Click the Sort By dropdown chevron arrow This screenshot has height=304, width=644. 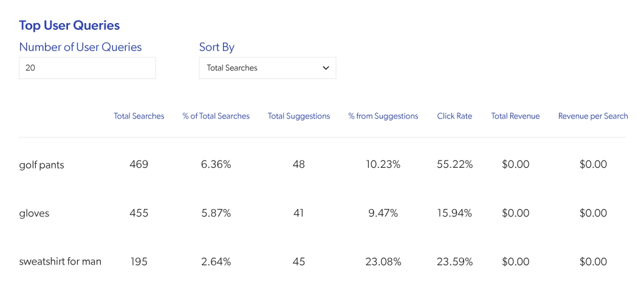[326, 68]
